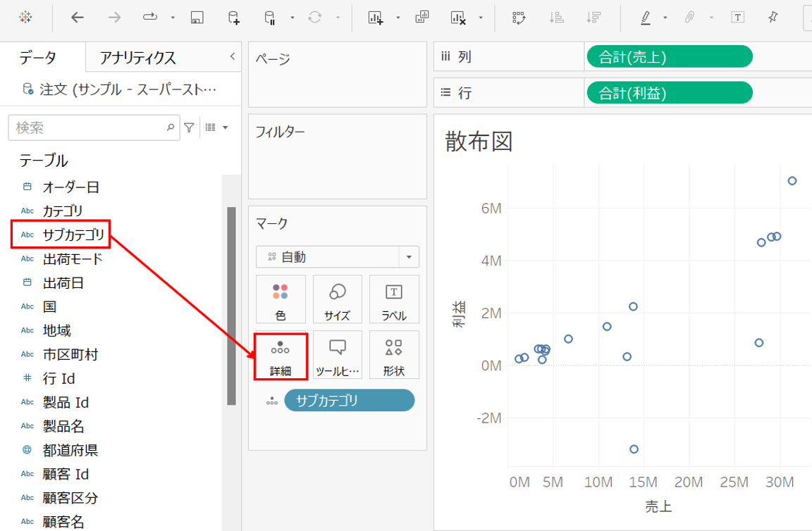Screen dimensions: 812x531
Task: Select the 合計(売上) pill on columns
Action: (669, 56)
